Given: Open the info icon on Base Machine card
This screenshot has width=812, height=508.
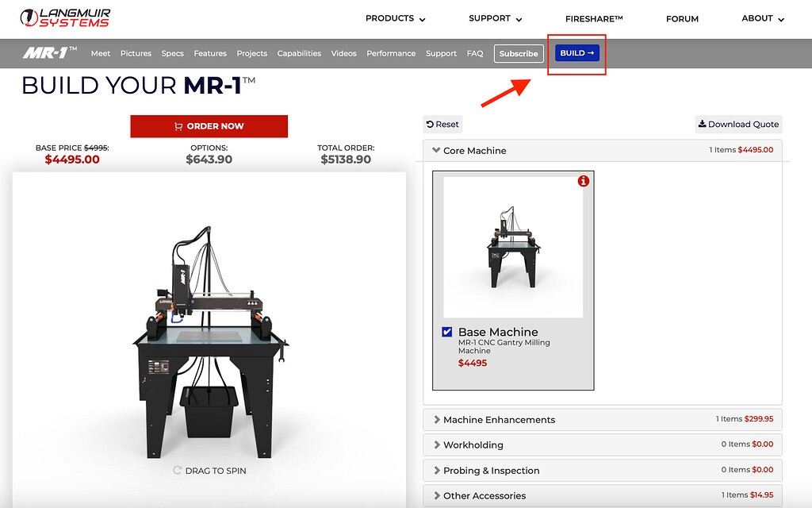Looking at the screenshot, I should (x=584, y=181).
